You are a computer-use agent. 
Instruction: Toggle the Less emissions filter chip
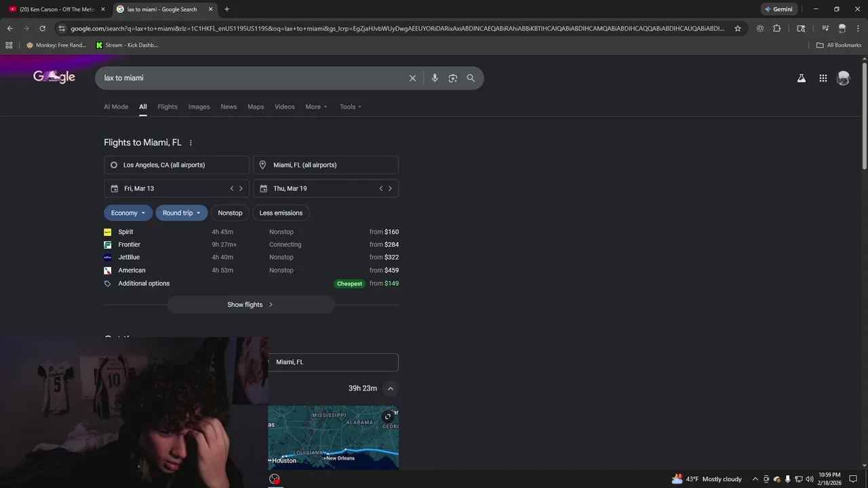(281, 213)
